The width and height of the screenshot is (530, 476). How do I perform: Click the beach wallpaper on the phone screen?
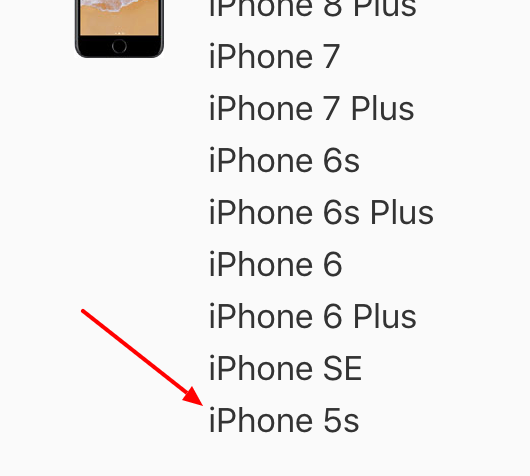(119, 17)
